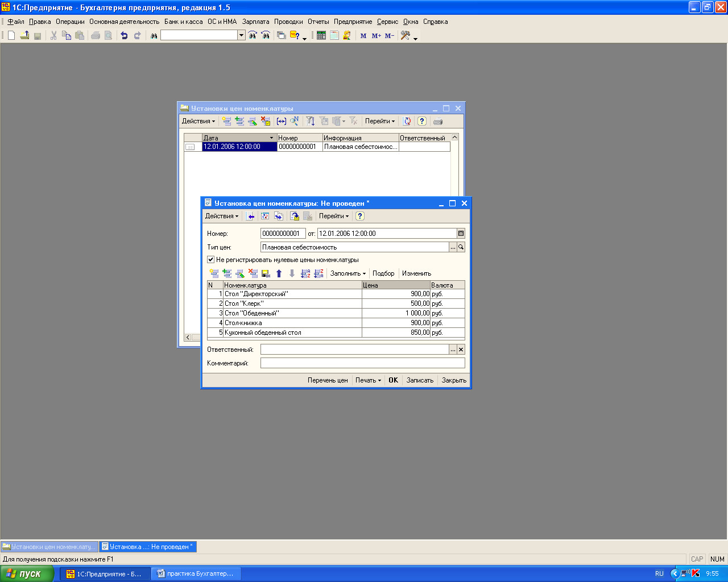Click the Номер field in document
Image resolution: width=728 pixels, height=582 pixels.
283,234
